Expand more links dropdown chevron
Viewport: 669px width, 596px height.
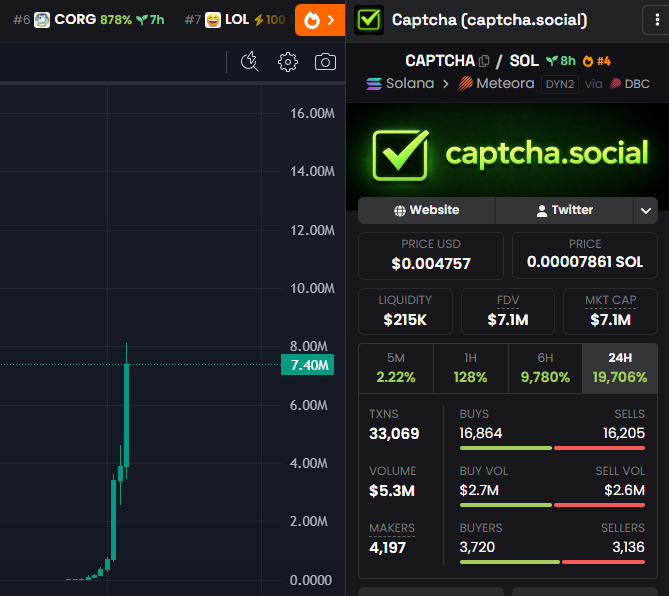[646, 210]
